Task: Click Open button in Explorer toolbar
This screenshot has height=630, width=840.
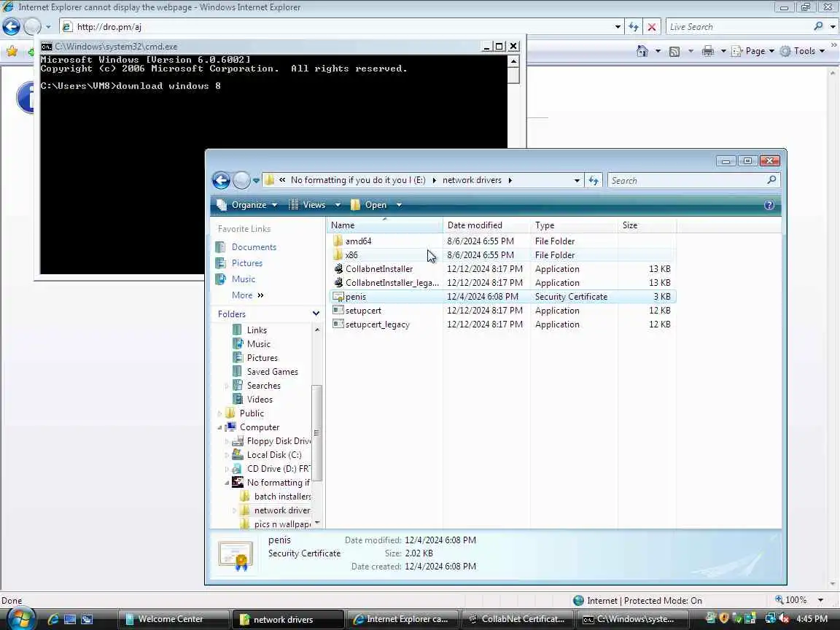Action: coord(370,205)
